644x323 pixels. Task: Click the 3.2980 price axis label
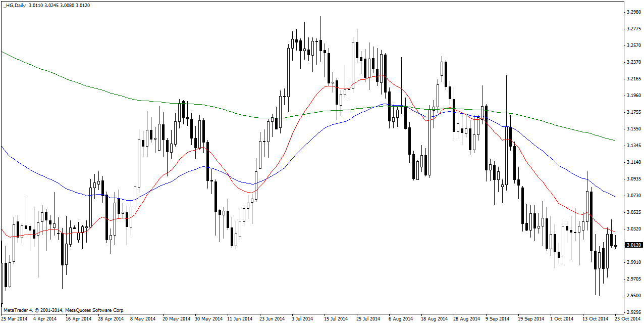tap(633, 12)
